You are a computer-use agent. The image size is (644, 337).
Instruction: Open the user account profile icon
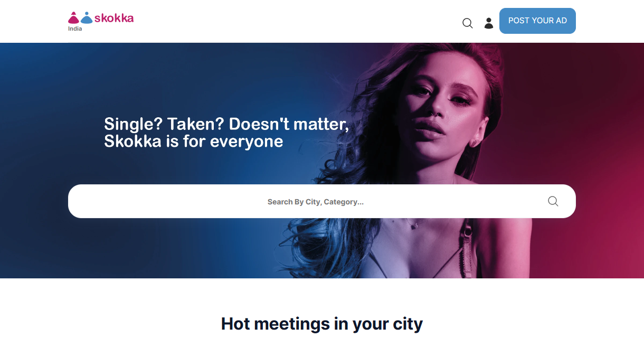[489, 23]
